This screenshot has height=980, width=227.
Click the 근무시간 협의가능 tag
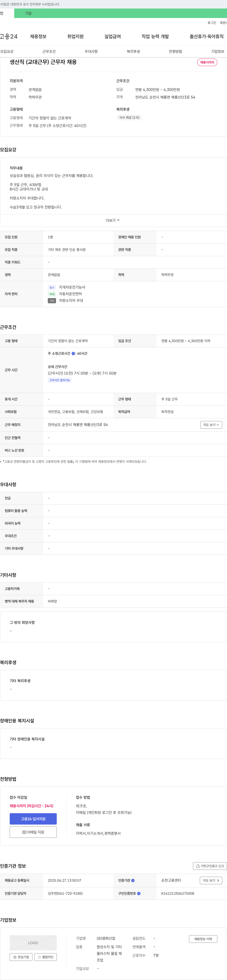click(60, 380)
